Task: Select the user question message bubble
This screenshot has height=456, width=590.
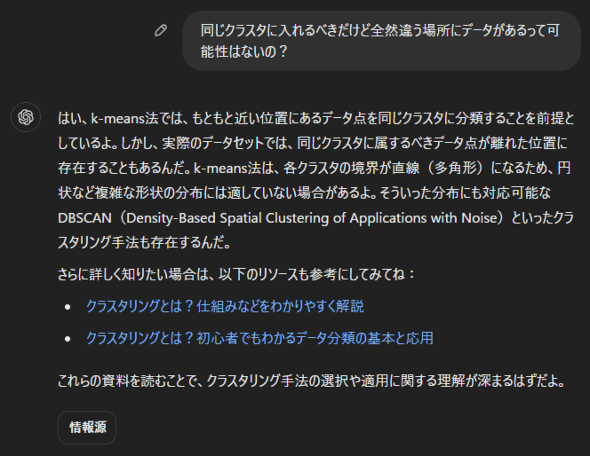Action: pos(382,41)
